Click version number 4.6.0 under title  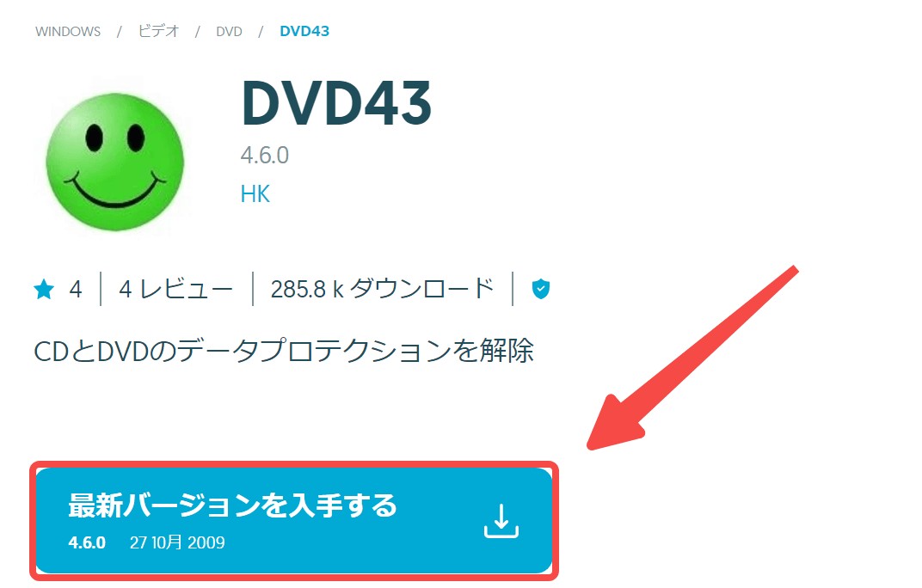point(265,156)
